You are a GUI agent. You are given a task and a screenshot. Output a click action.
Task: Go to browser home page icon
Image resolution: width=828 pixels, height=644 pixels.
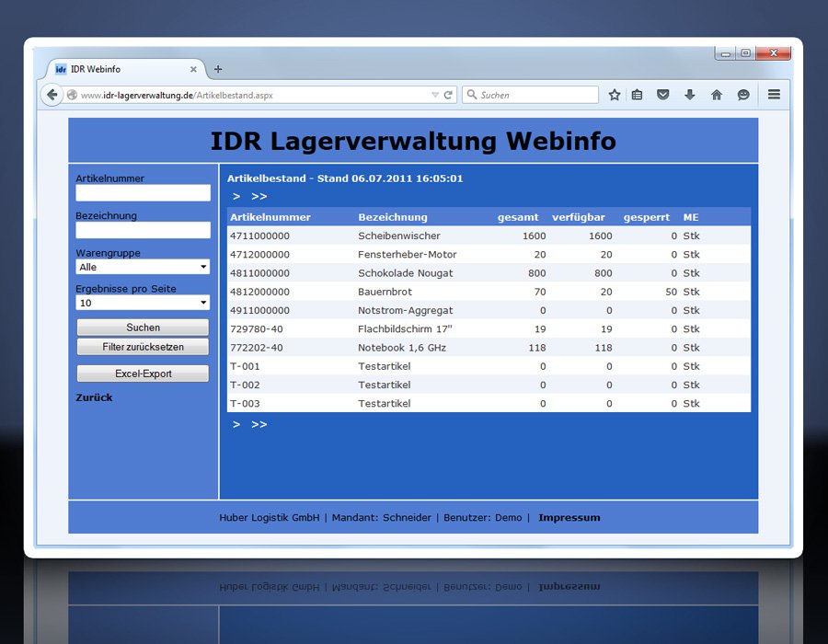716,95
